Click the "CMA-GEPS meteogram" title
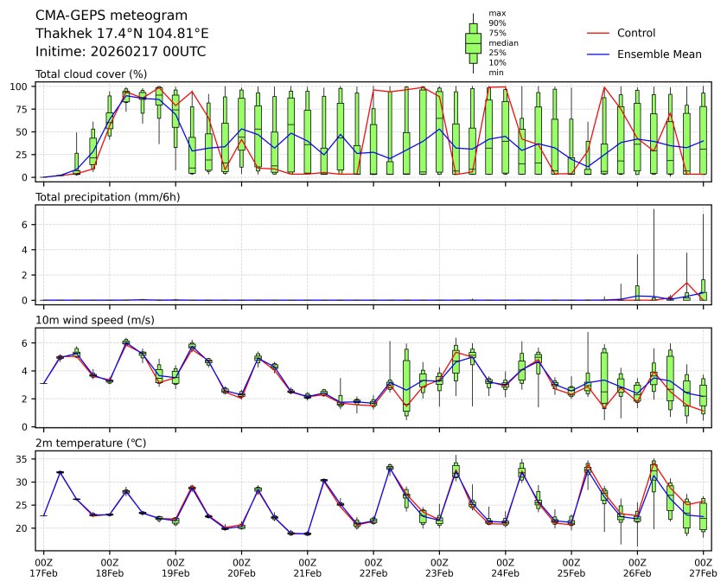The width and height of the screenshot is (727, 588). click(105, 16)
